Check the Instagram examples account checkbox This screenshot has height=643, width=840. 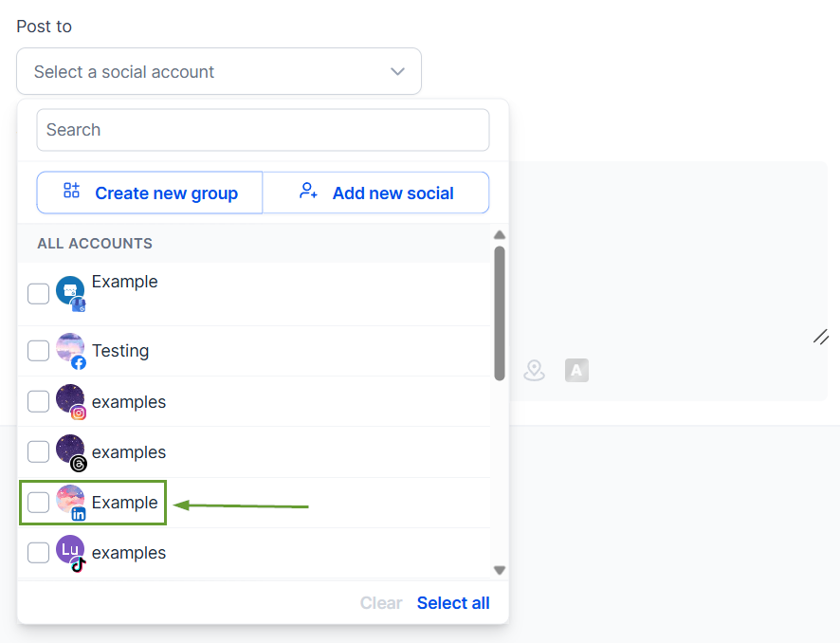pos(39,401)
